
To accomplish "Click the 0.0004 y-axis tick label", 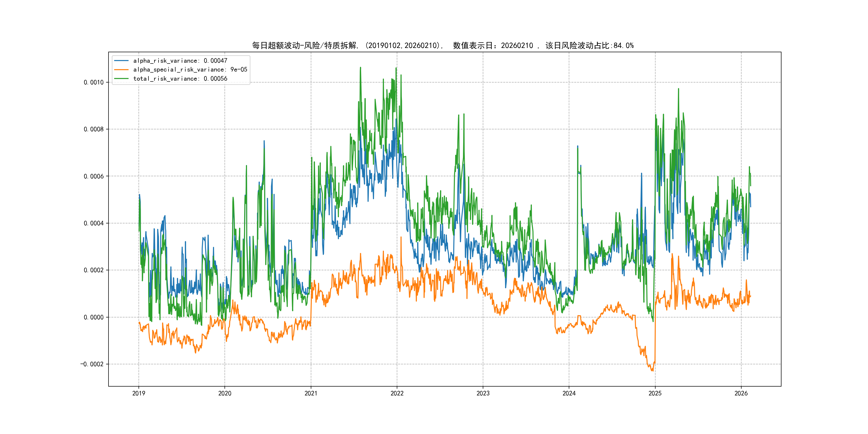I will pyautogui.click(x=94, y=223).
